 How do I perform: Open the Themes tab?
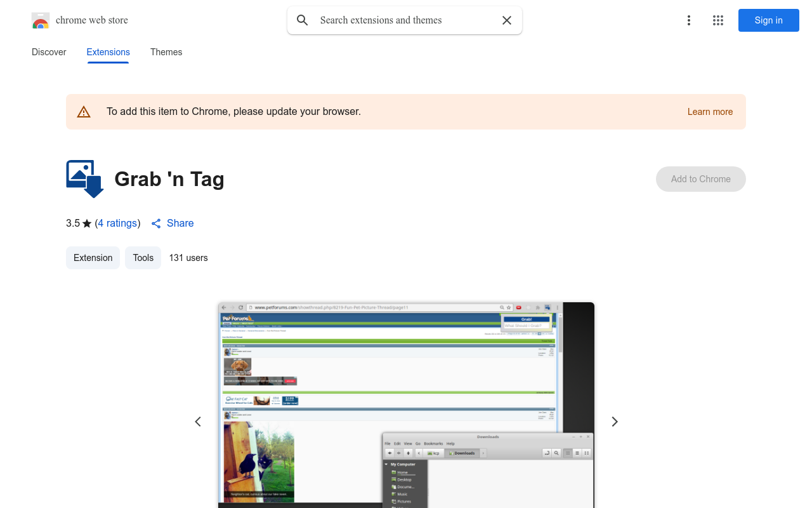(166, 52)
